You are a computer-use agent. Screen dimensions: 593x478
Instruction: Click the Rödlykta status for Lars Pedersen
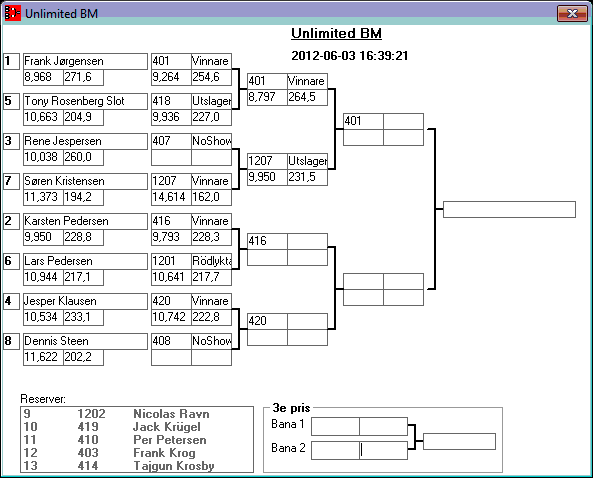click(211, 261)
